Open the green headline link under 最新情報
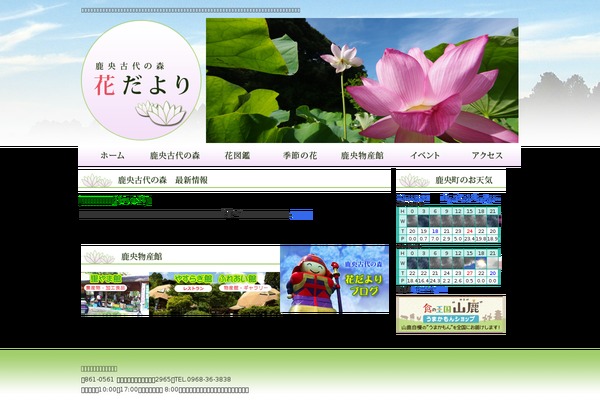 [x=115, y=200]
